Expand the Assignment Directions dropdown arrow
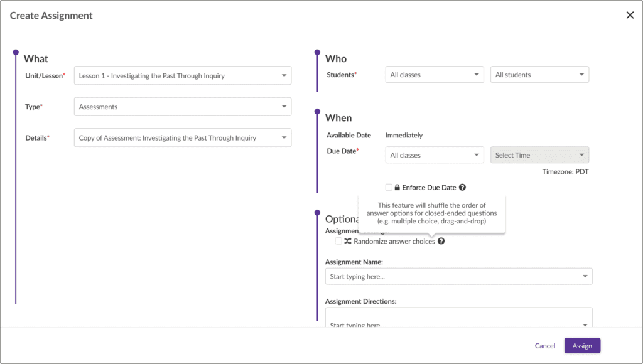Screen dimensions: 643x364 point(585,324)
